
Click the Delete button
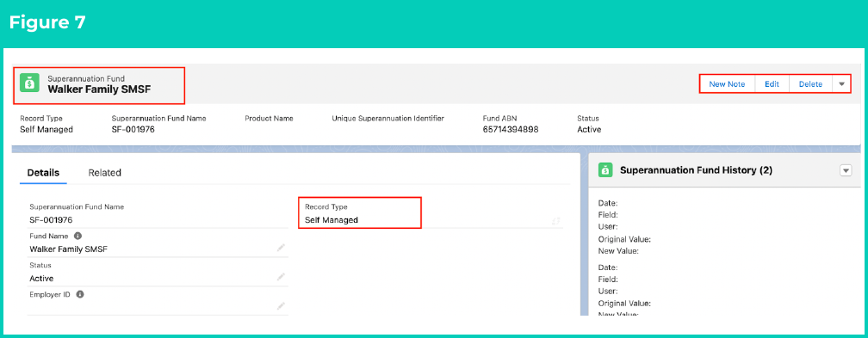pos(810,84)
